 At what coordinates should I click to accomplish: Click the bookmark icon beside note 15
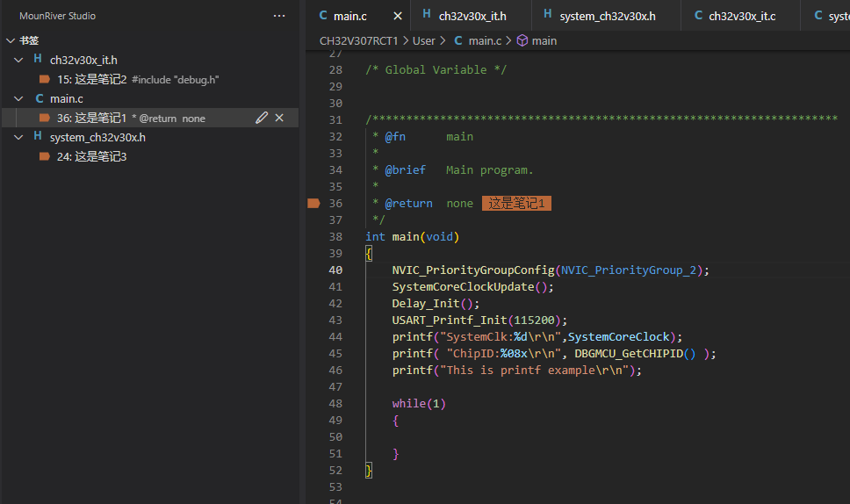tap(45, 79)
